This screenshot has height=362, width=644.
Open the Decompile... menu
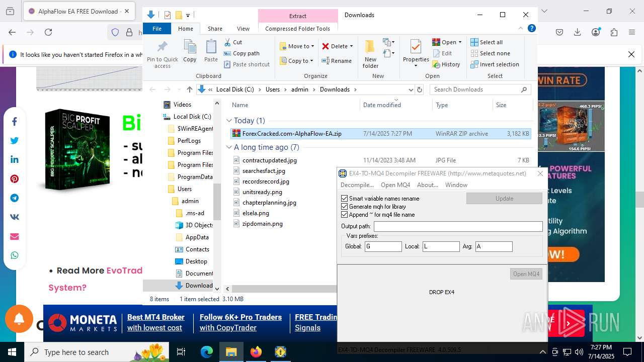357,185
